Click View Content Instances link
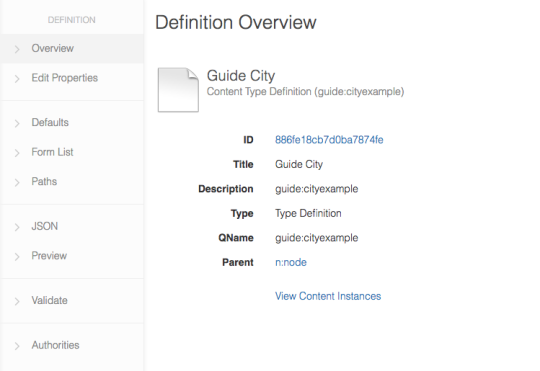Image resolution: width=540 pixels, height=371 pixels. [328, 296]
